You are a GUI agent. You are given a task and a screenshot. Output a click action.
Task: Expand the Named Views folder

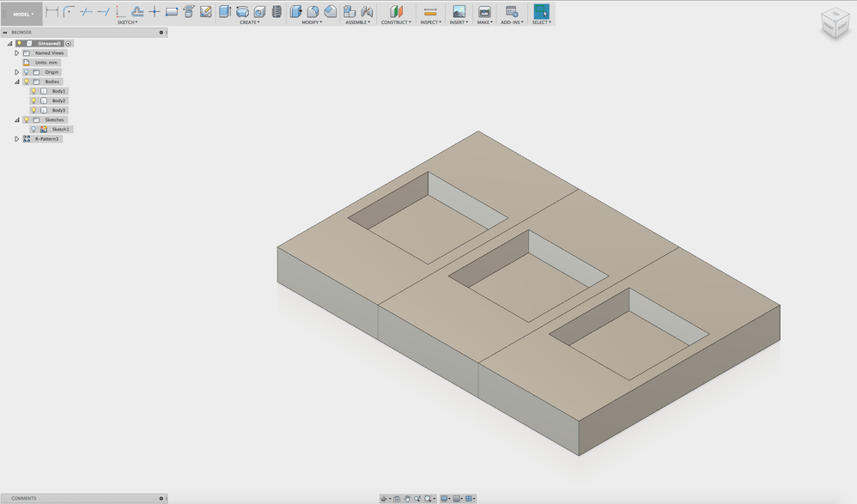(x=16, y=53)
